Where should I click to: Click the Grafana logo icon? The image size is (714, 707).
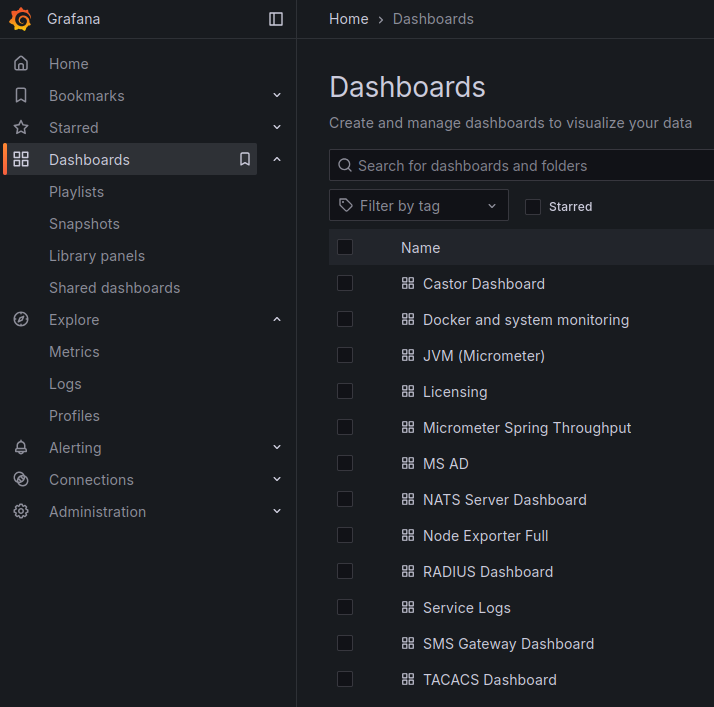(20, 19)
